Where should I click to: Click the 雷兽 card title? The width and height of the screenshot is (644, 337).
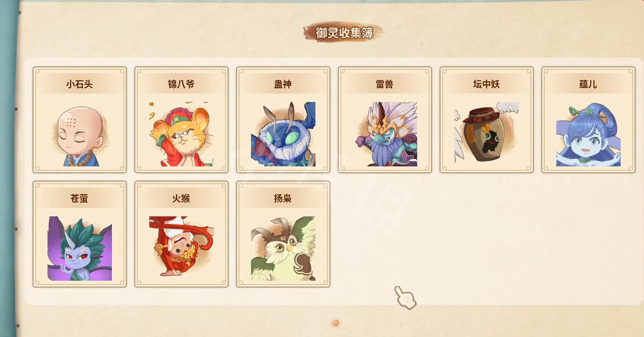tap(385, 84)
